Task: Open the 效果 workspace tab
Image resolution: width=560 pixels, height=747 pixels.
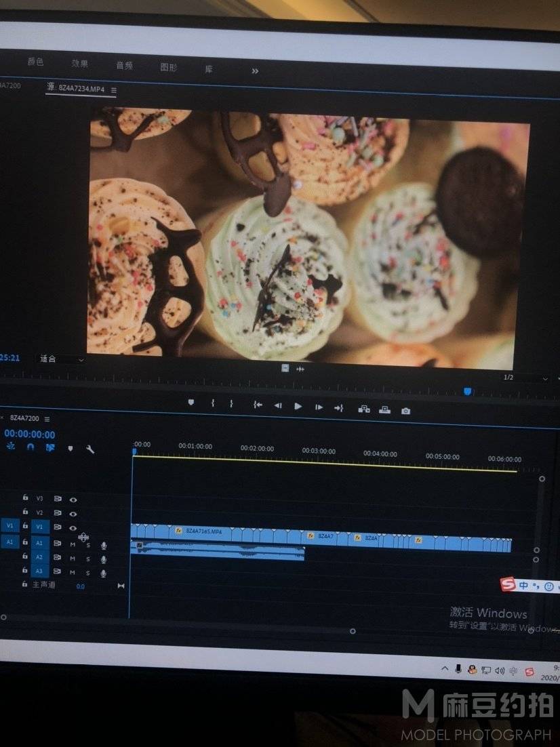Action: coord(79,63)
